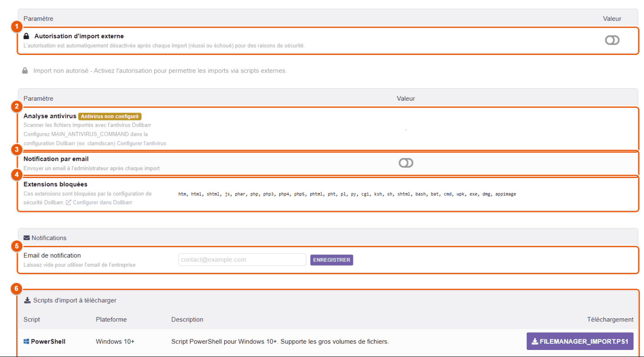Click the envelope icon in Notifications header
Image resolution: width=644 pixels, height=357 pixels.
point(26,238)
